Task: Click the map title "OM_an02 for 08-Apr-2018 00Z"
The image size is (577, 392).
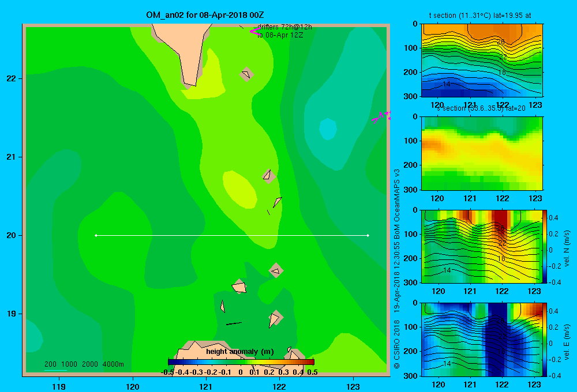Action: (205, 15)
